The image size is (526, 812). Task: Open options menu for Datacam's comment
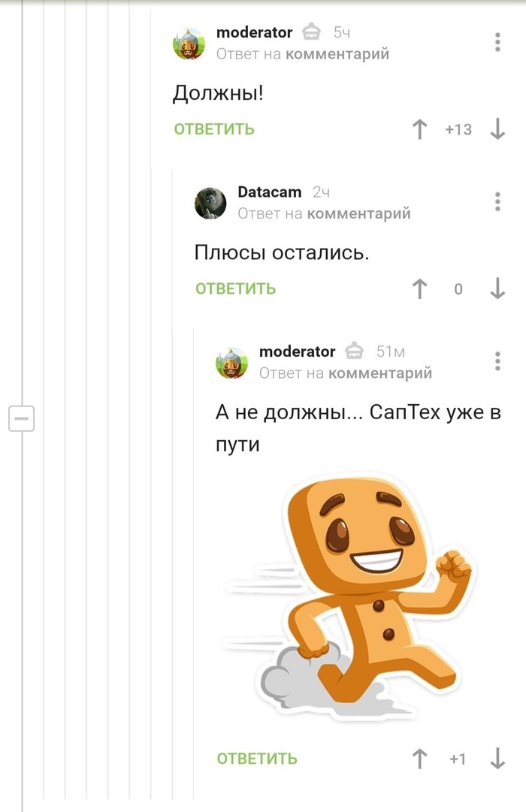497,201
